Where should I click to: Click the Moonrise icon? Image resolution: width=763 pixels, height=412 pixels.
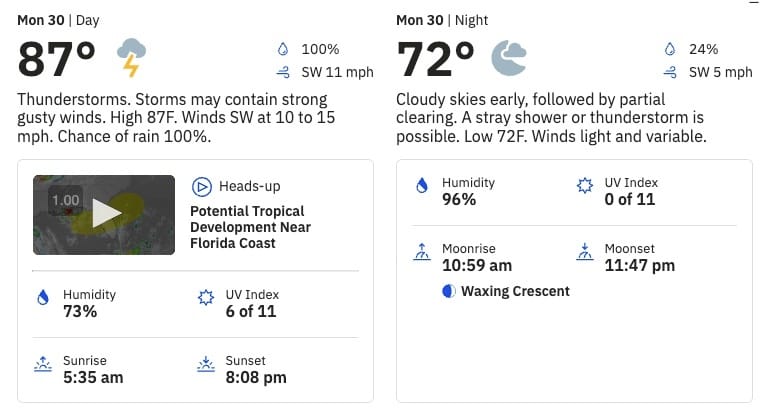(422, 252)
